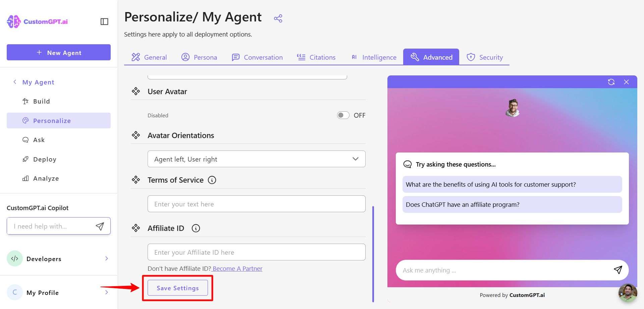Select the Advanced tab
Screen dimensions: 644x309
(x=431, y=57)
